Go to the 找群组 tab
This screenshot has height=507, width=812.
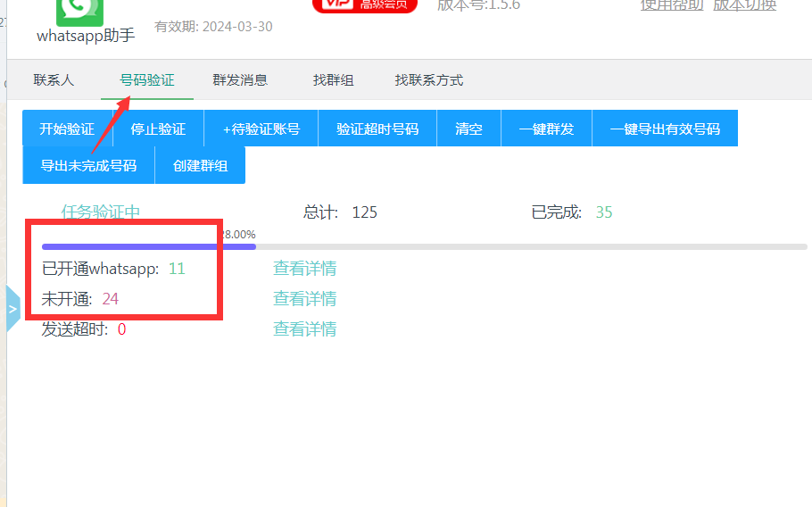point(334,80)
